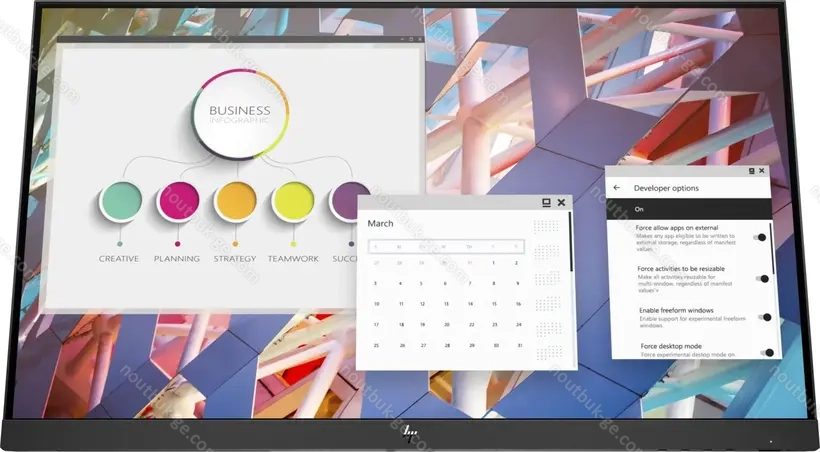Close the Developer options window
The height and width of the screenshot is (452, 820).
762,171
